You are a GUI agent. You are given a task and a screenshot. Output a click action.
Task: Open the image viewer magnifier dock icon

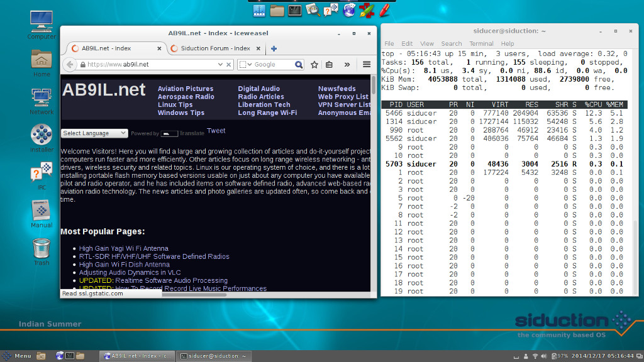tap(313, 10)
